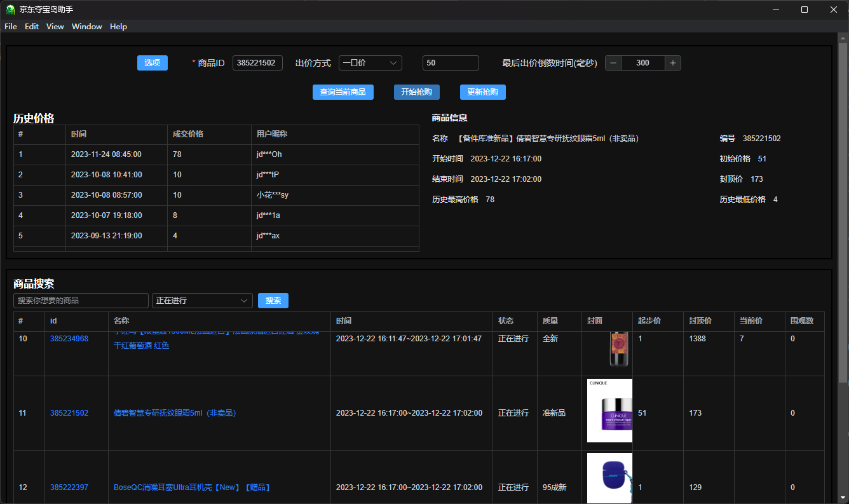The width and height of the screenshot is (849, 504).
Task: Select history row 2023-10-07 19:18:00
Action: pos(216,215)
